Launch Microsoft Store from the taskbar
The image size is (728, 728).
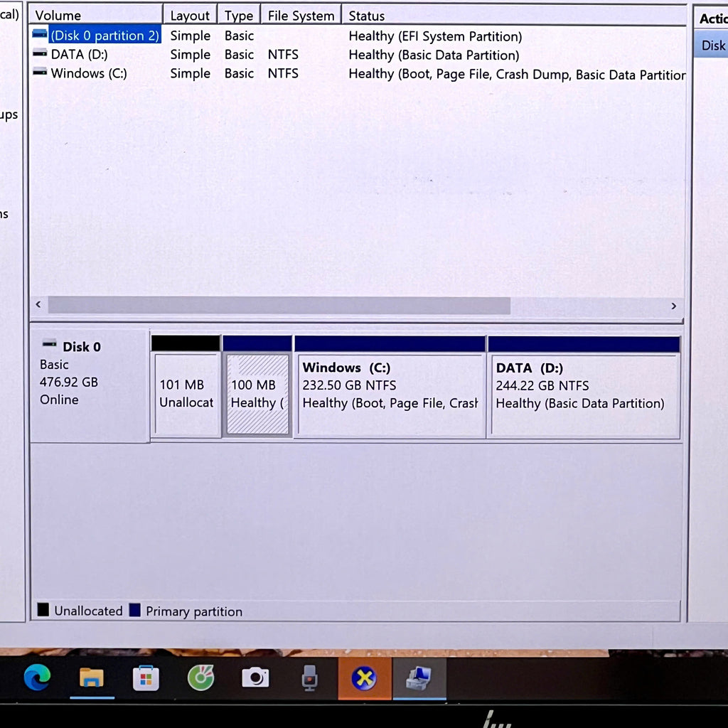146,678
